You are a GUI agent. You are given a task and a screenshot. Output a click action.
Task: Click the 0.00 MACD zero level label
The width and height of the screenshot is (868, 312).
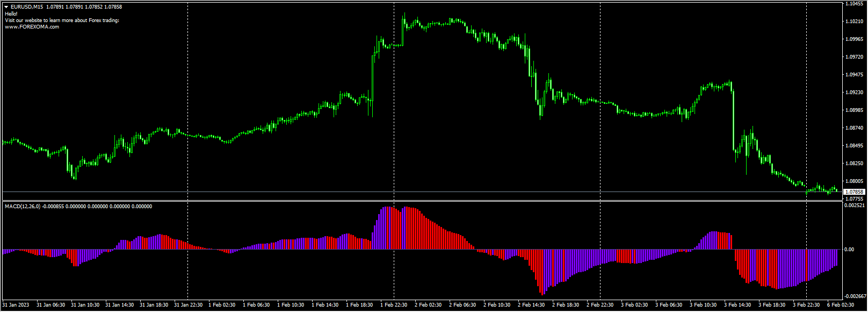(849, 250)
